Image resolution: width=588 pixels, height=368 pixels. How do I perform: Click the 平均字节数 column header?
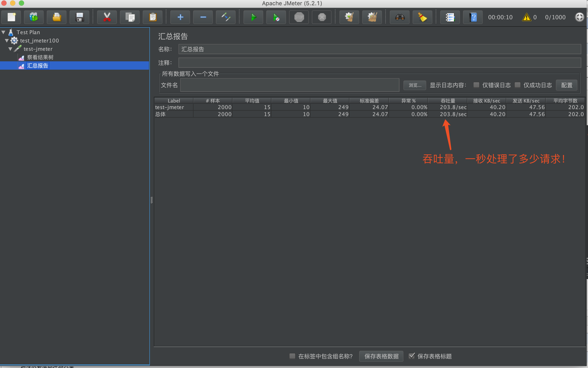[x=565, y=101]
